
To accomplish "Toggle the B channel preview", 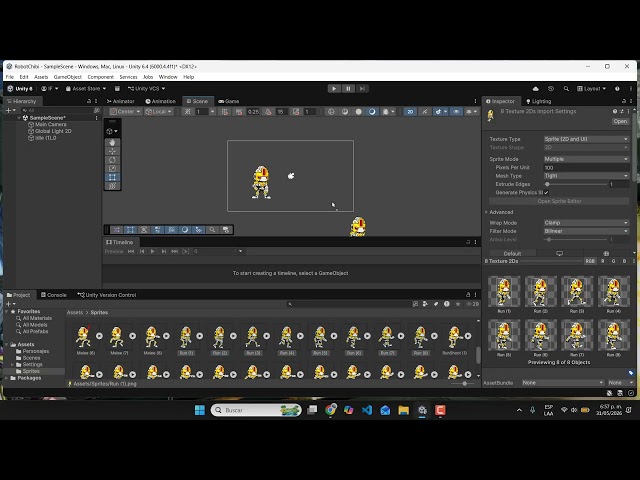I will click(x=624, y=261).
